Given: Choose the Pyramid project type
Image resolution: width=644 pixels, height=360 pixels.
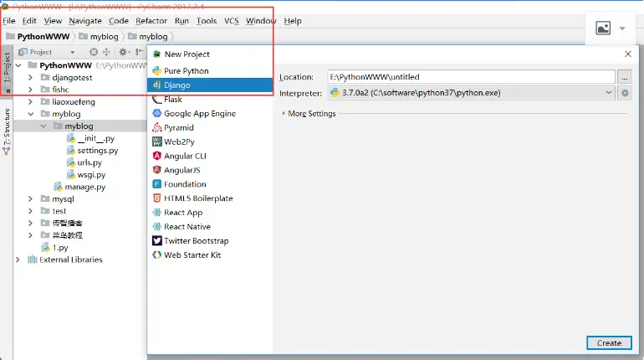Looking at the screenshot, I should pos(209,128).
